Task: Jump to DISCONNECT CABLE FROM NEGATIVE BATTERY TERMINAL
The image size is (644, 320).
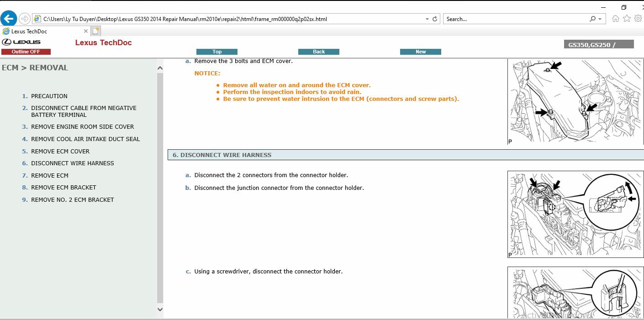Action: [84, 111]
